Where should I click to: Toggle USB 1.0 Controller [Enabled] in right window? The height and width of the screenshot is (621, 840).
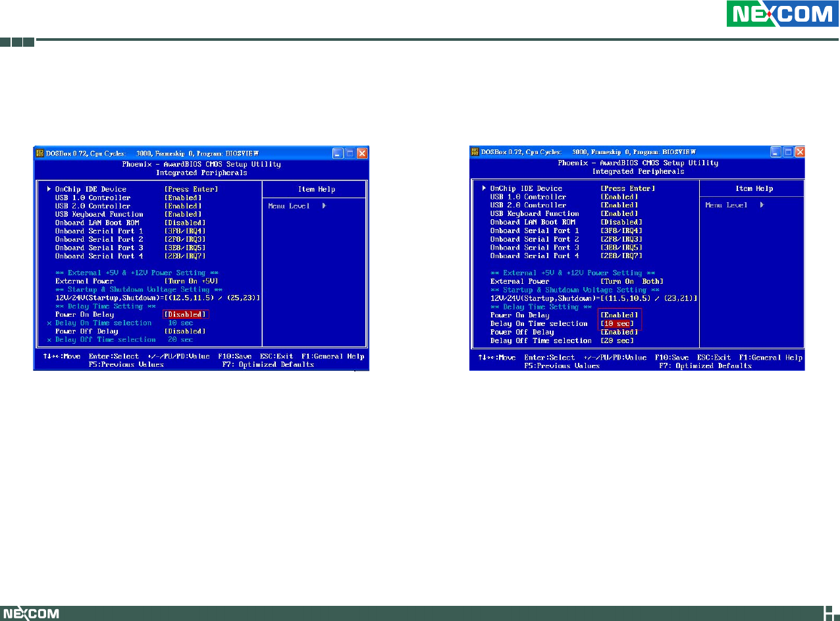coord(619,197)
